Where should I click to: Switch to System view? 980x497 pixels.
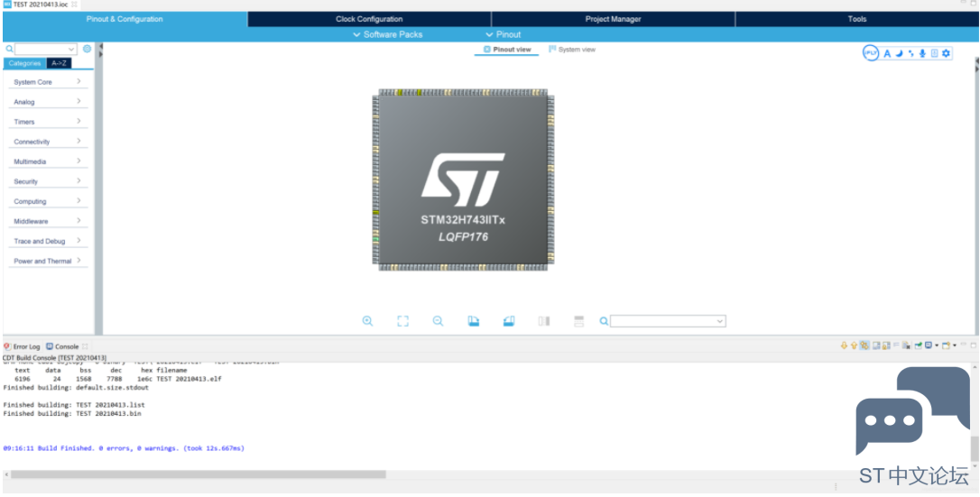572,50
